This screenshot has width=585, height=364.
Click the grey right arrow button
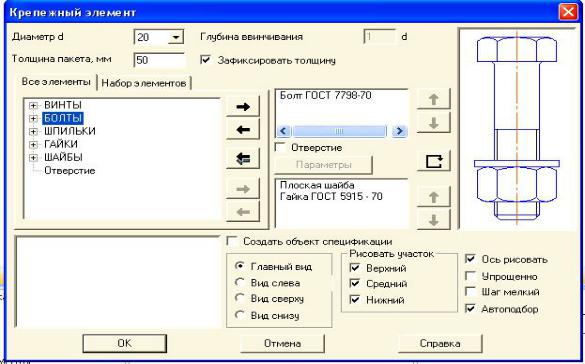(x=243, y=189)
